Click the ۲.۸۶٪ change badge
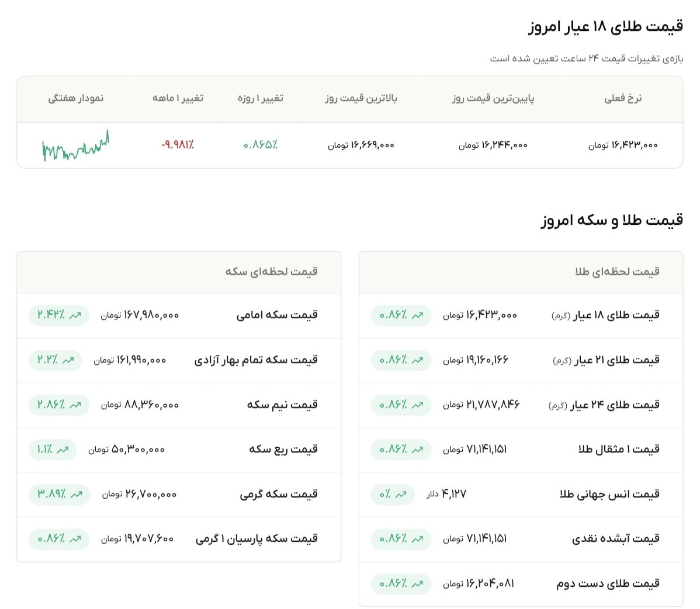The height and width of the screenshot is (609, 700). [59, 405]
